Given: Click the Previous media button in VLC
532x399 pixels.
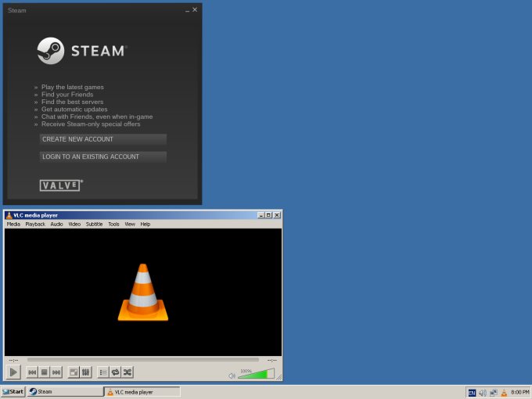Looking at the screenshot, I should tap(32, 372).
